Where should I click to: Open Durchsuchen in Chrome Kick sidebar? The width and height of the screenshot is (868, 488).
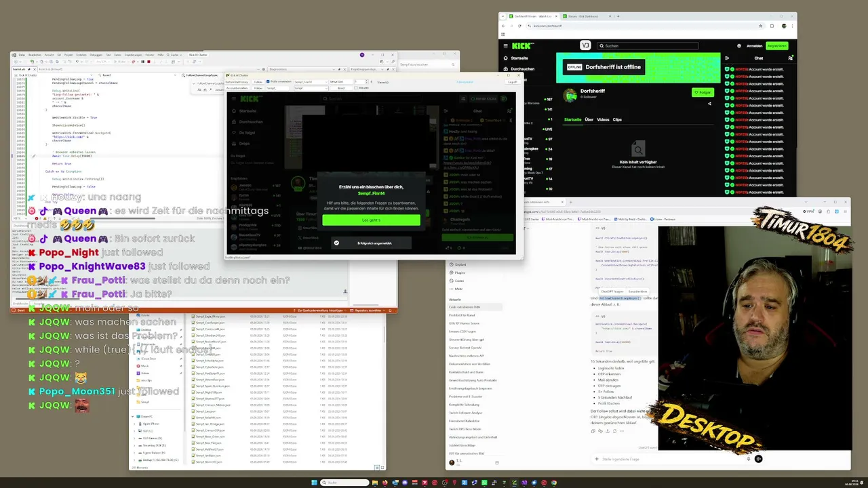point(519,68)
